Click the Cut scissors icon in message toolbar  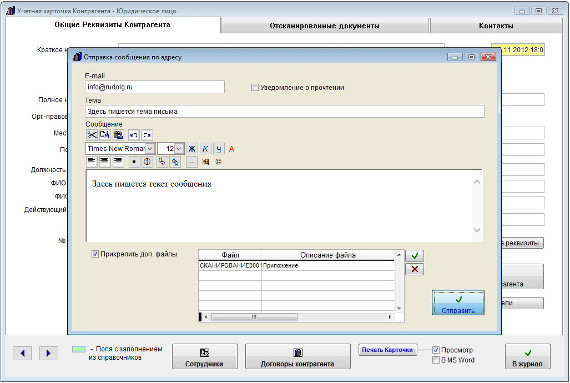(92, 135)
